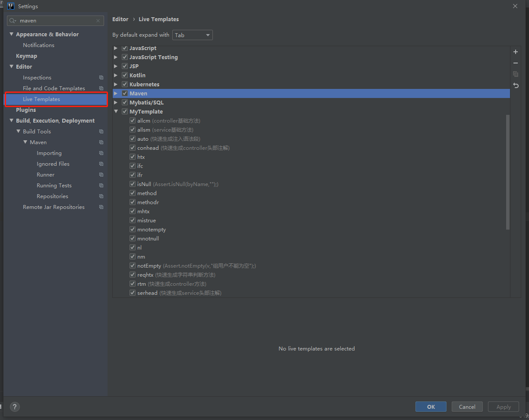The image size is (529, 420).
Task: Click the Editor breadcrumb link
Action: (x=120, y=19)
